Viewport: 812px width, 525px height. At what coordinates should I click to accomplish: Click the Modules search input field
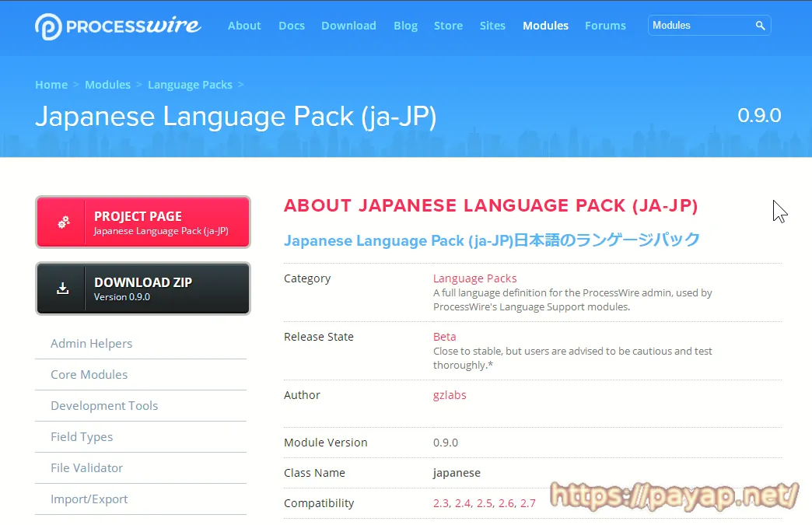pyautogui.click(x=700, y=25)
